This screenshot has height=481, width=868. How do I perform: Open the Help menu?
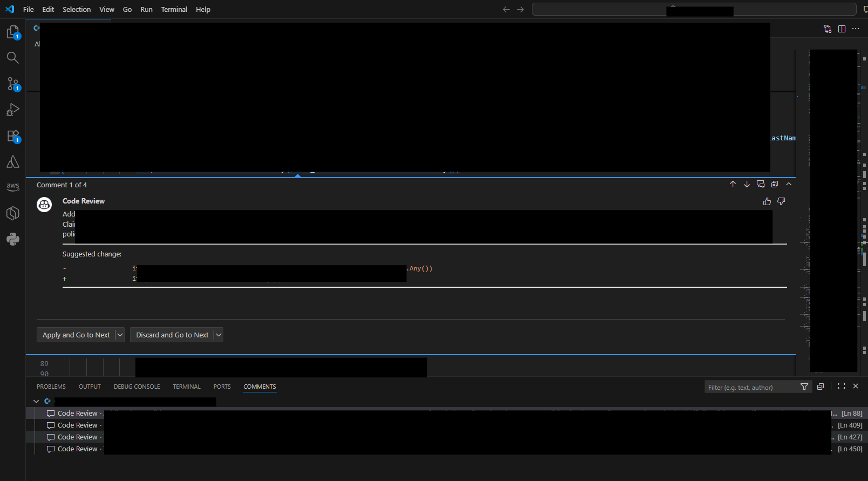(x=203, y=9)
